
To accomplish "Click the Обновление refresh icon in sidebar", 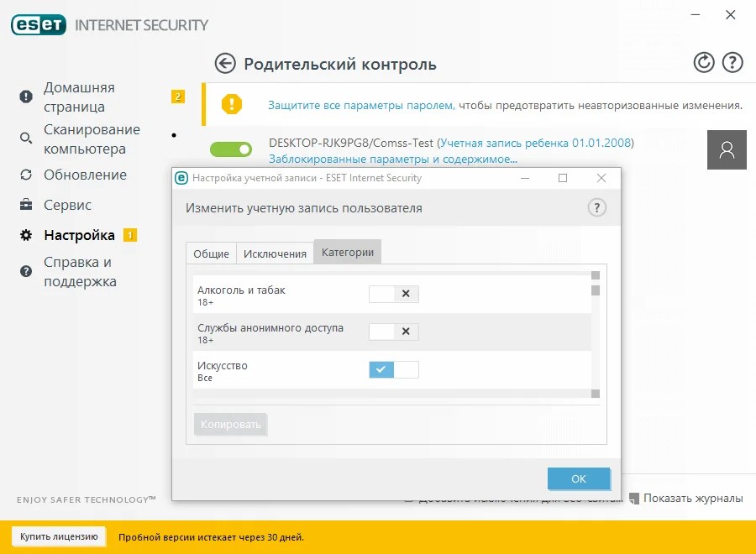I will click(x=26, y=175).
